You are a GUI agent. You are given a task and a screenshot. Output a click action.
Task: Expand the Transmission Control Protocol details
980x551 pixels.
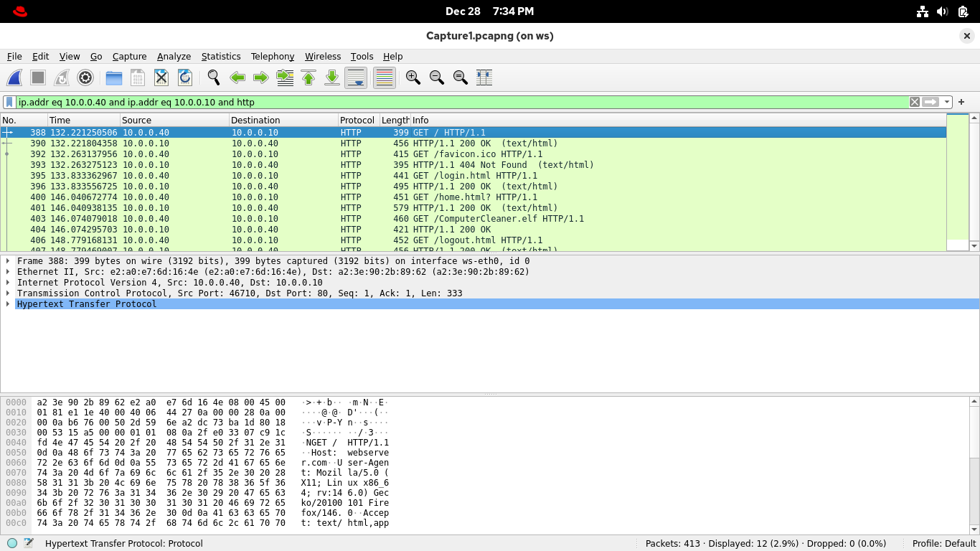click(8, 293)
